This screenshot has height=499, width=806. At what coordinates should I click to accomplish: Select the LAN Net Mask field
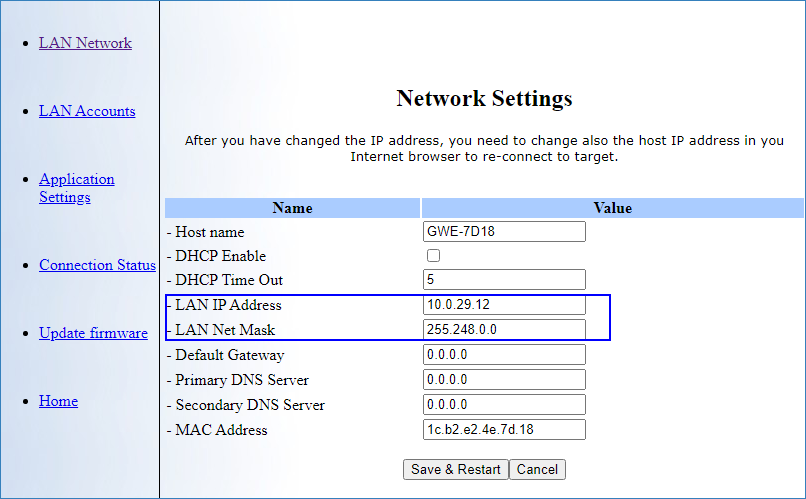(x=504, y=330)
